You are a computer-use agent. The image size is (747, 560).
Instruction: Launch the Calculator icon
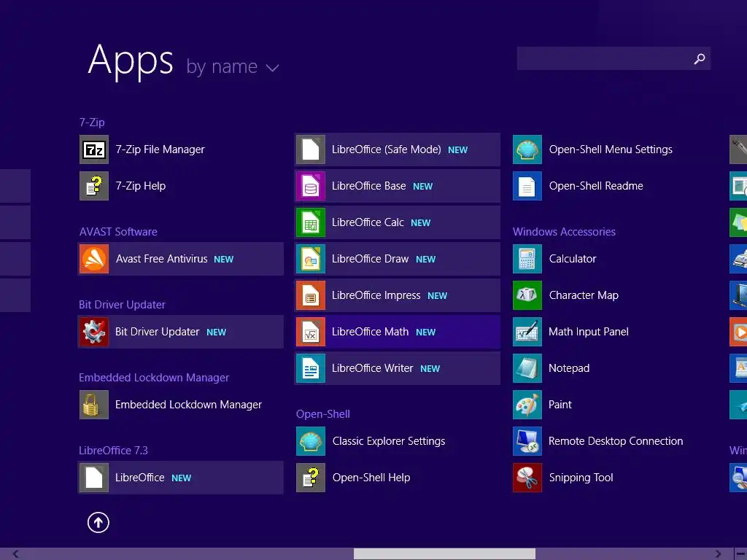click(x=527, y=259)
